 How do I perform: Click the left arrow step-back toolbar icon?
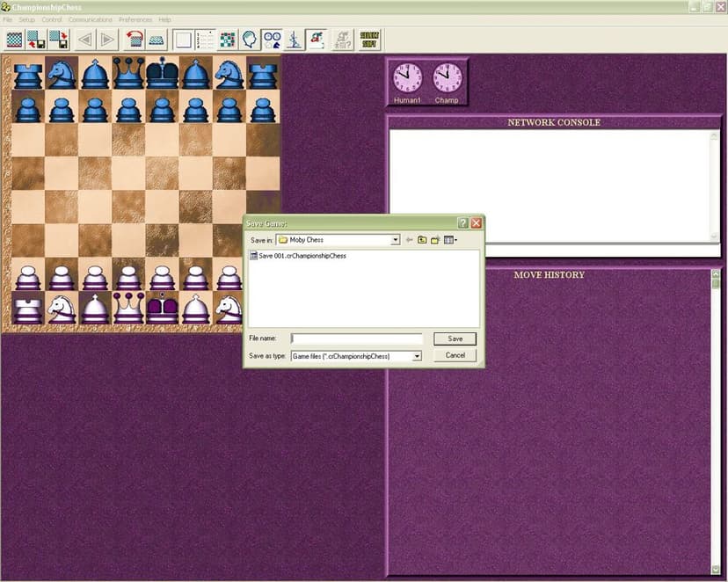point(85,40)
